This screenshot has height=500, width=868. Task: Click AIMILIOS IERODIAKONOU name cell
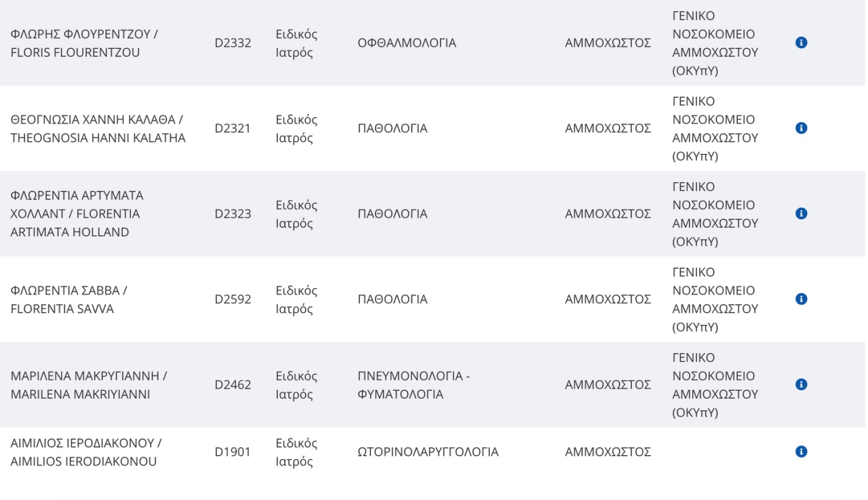coord(85,452)
